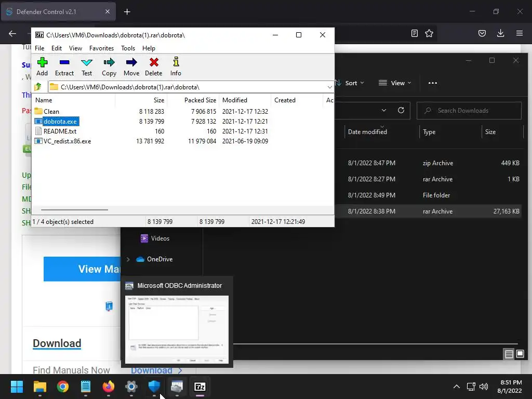Select the 27,163 KB rar Archive row
532x399 pixels.
coord(428,211)
